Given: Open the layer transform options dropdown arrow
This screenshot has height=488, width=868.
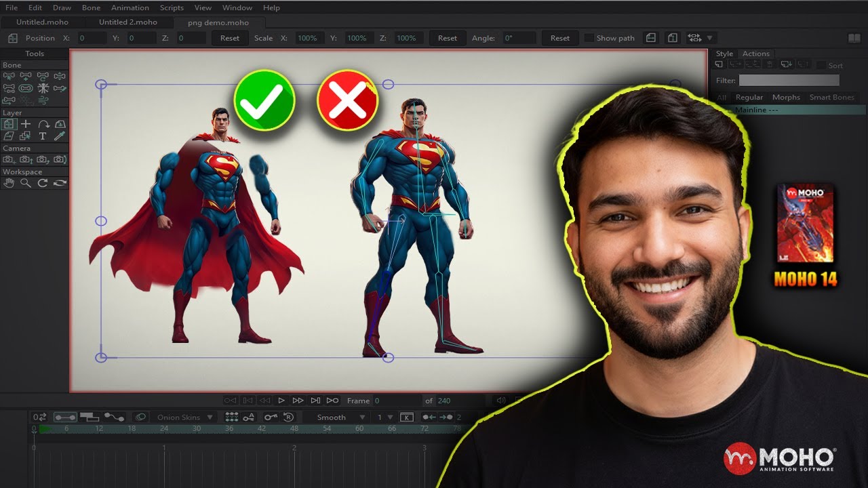Looking at the screenshot, I should pyautogui.click(x=710, y=38).
